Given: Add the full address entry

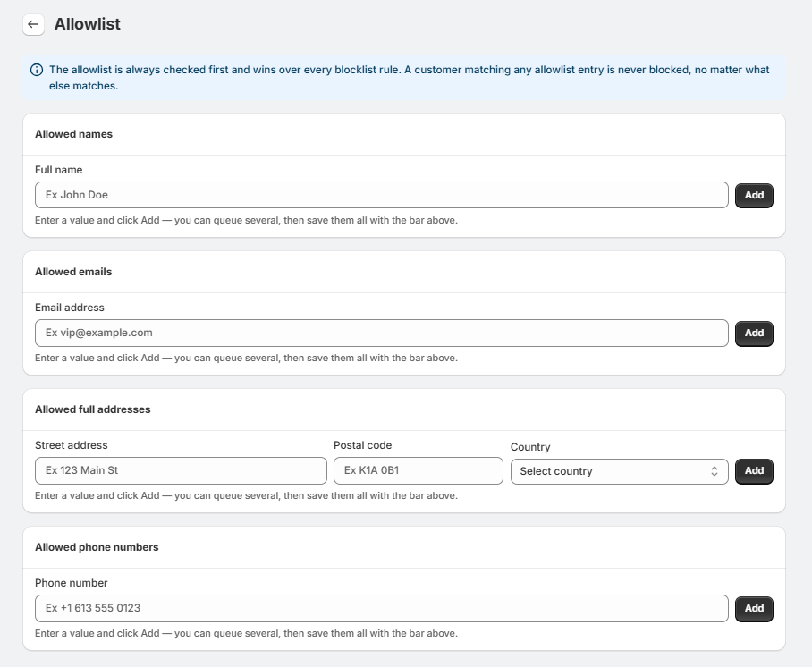Looking at the screenshot, I should pos(754,470).
